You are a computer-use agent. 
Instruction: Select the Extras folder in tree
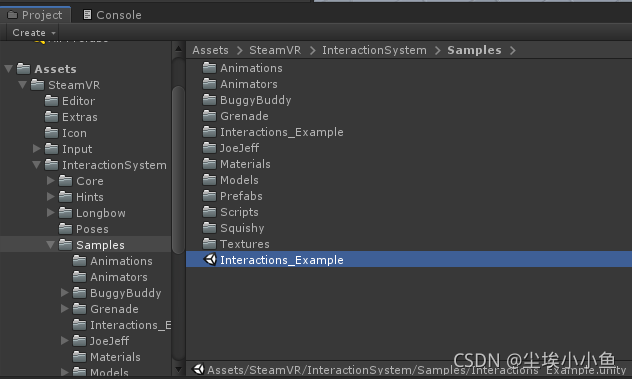[x=80, y=117]
